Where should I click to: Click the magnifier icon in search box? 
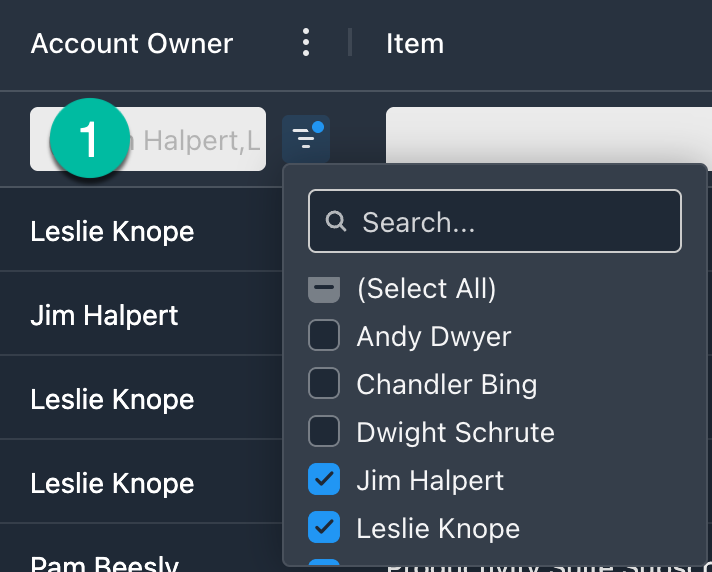coord(336,221)
